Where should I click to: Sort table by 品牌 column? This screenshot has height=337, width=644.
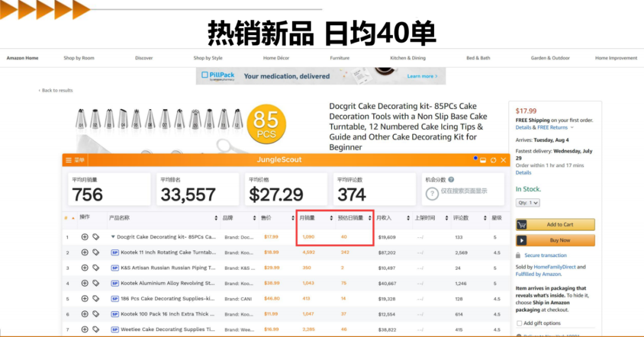tap(254, 218)
